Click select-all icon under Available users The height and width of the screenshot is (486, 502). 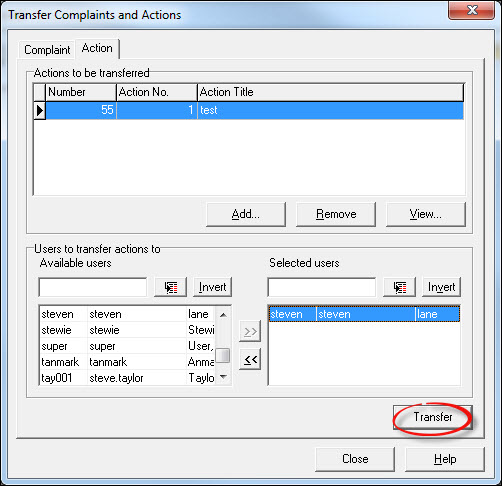coord(170,287)
